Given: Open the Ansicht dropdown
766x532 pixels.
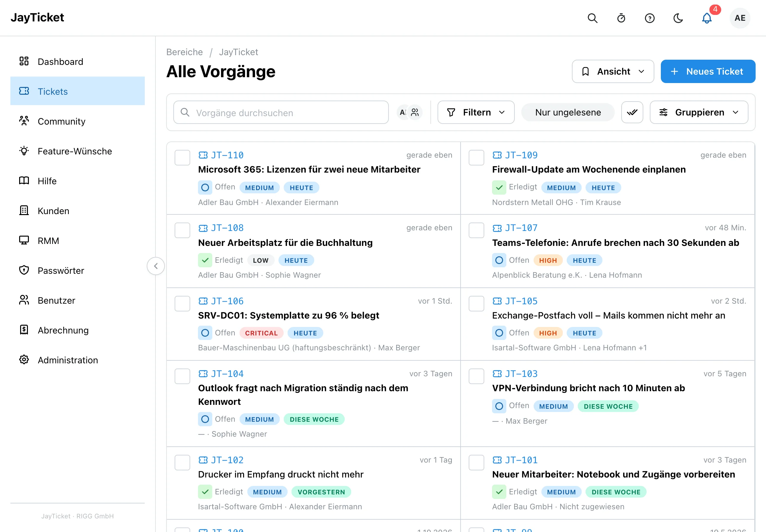Looking at the screenshot, I should pyautogui.click(x=612, y=71).
